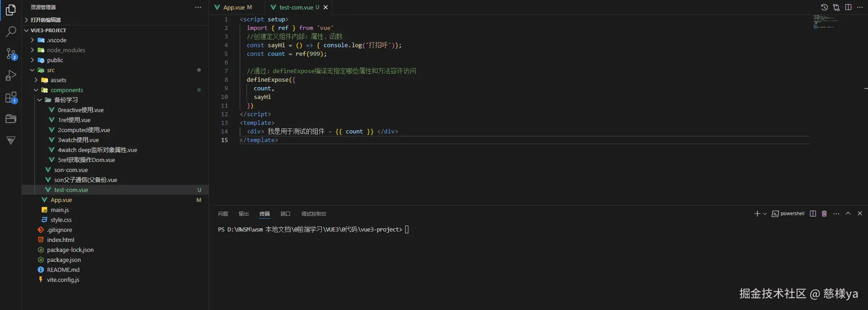Image resolution: width=868 pixels, height=310 pixels.
Task: Open the Extensions view
Action: click(11, 98)
